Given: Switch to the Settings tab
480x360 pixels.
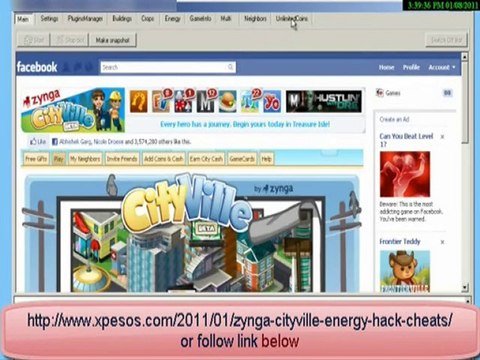Looking at the screenshot, I should [49, 19].
